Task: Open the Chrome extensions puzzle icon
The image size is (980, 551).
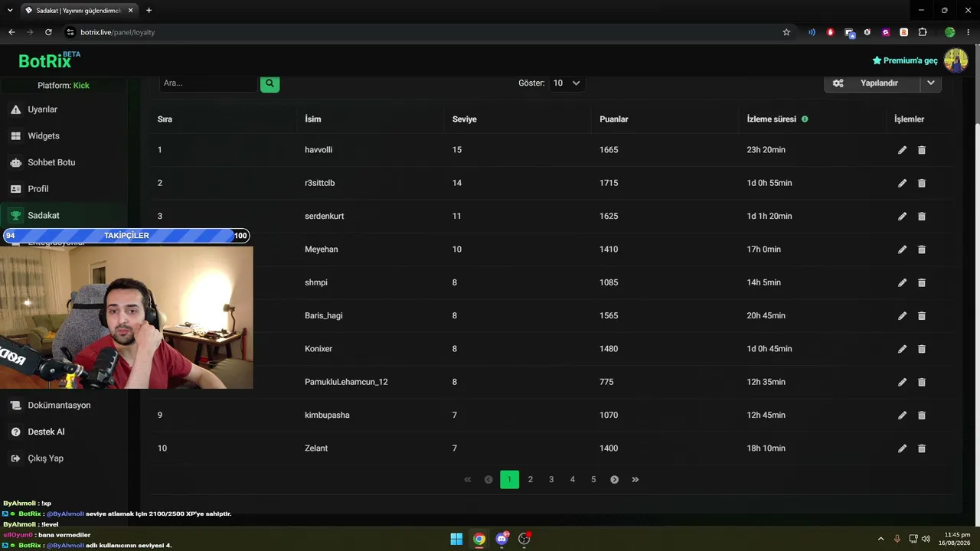Action: point(923,32)
